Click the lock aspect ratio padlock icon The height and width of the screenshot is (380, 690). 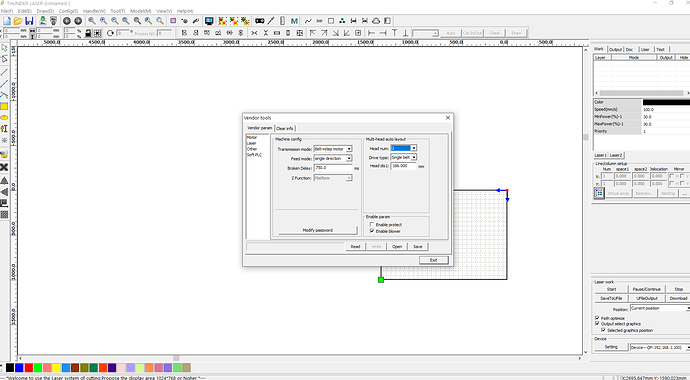click(88, 33)
